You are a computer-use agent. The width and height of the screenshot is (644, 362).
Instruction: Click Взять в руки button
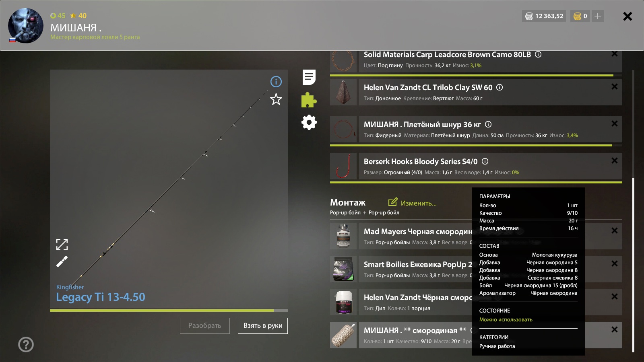[263, 326]
